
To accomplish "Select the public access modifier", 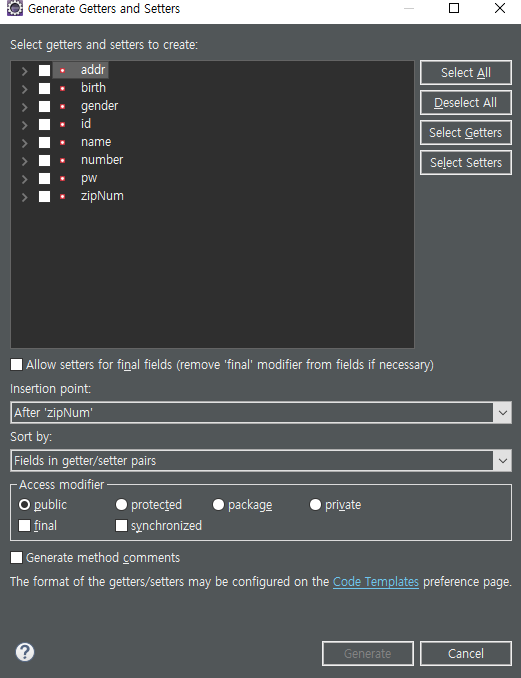I will tap(25, 505).
